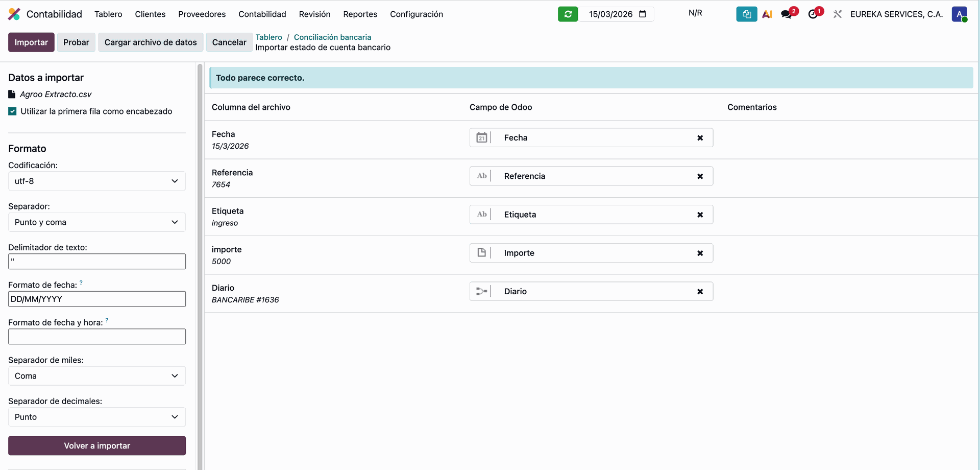The image size is (980, 470).
Task: Click the Contabilidad app logo icon
Action: [x=14, y=14]
